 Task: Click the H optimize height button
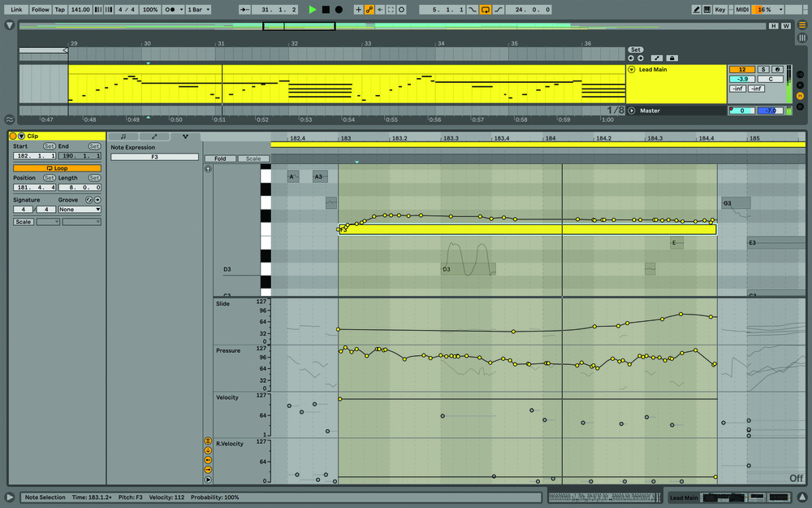(773, 26)
